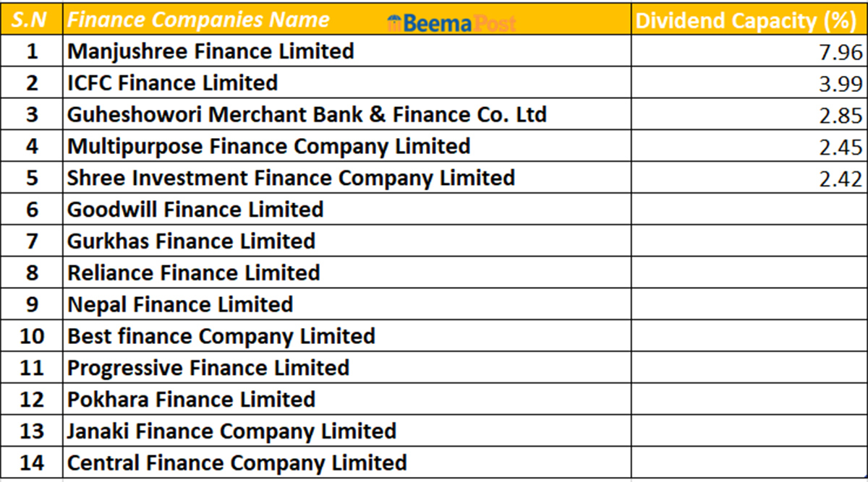Select the ICFC Finance Limited cell

[x=172, y=83]
